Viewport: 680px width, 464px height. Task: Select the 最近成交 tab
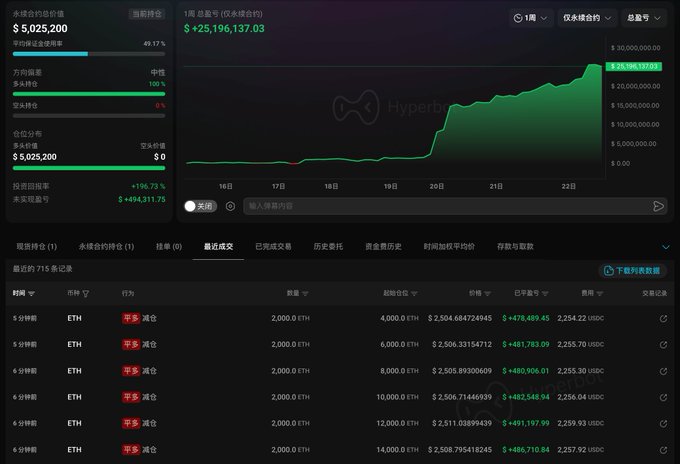pos(218,247)
